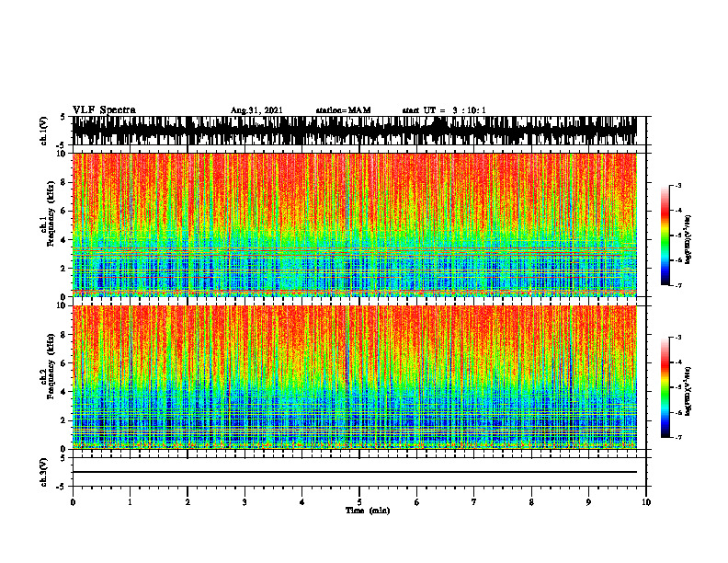Click time-axis tick label "10"
The height and width of the screenshot is (563, 728).
(x=646, y=502)
